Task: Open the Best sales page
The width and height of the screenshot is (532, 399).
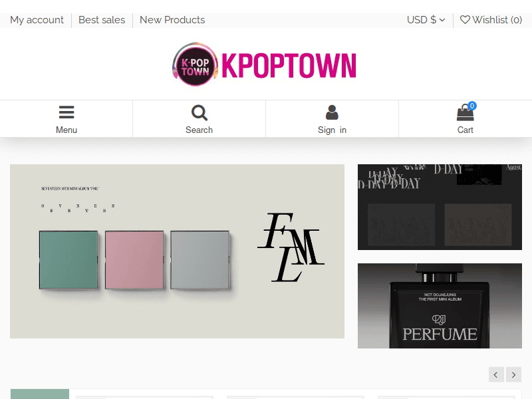Action: coord(101,20)
